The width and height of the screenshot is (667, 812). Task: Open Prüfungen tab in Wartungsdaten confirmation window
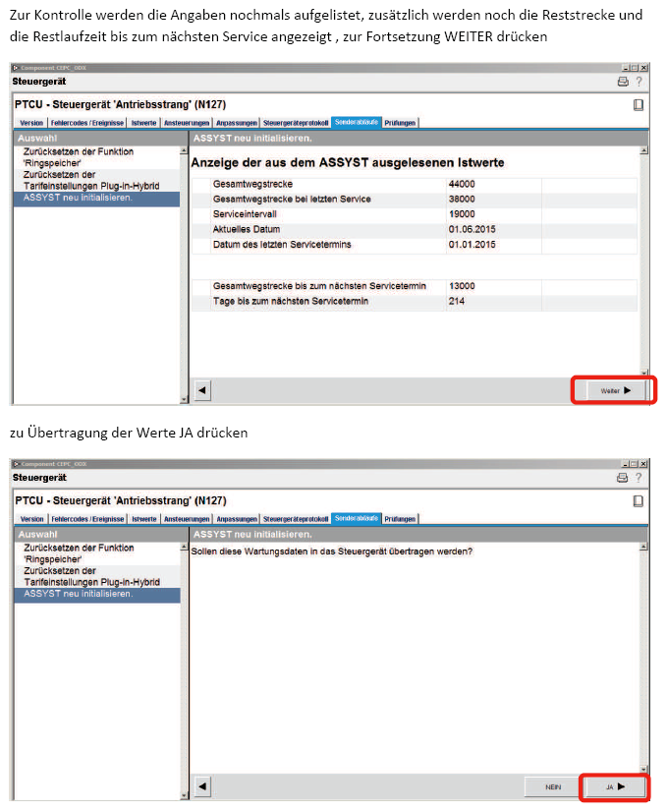(x=400, y=519)
